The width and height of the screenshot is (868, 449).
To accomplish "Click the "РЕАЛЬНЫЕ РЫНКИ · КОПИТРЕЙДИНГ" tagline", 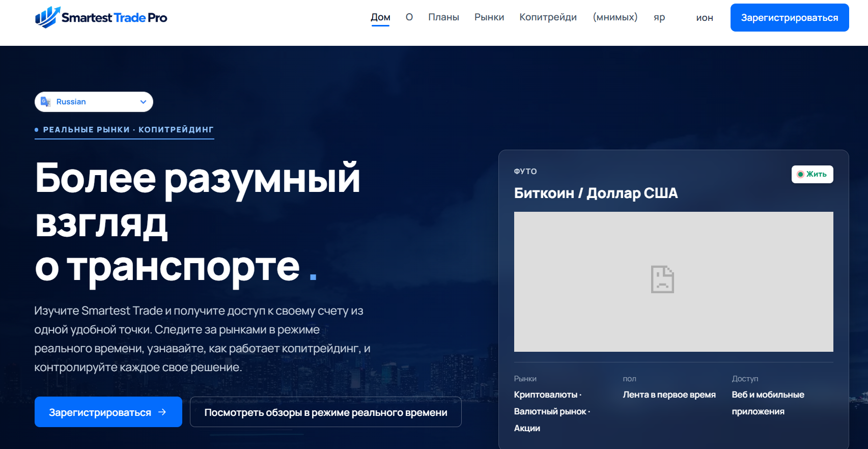I will point(124,130).
